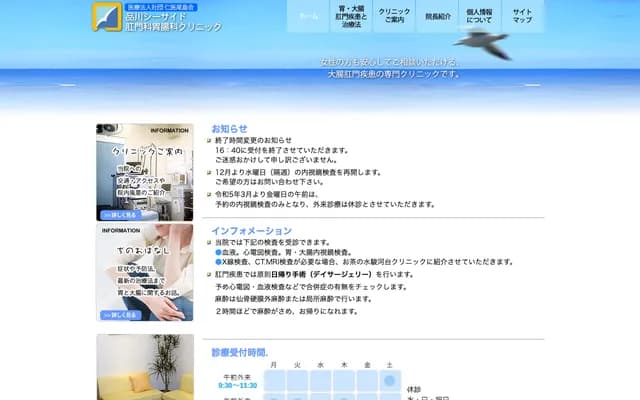Viewport: 640px width, 400px height.
Task: Click the 12月より水曜日 内視鏡検査 notice line
Action: coord(298,172)
